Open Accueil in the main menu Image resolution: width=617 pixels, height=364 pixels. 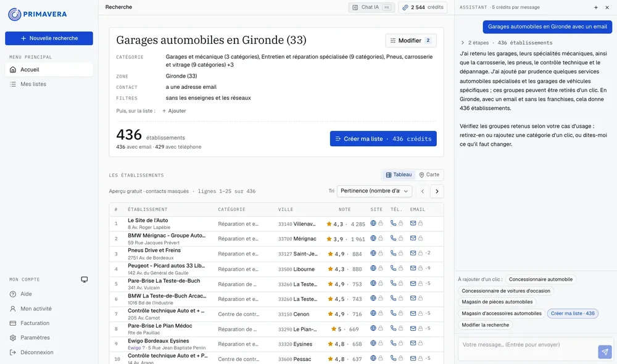pyautogui.click(x=49, y=70)
